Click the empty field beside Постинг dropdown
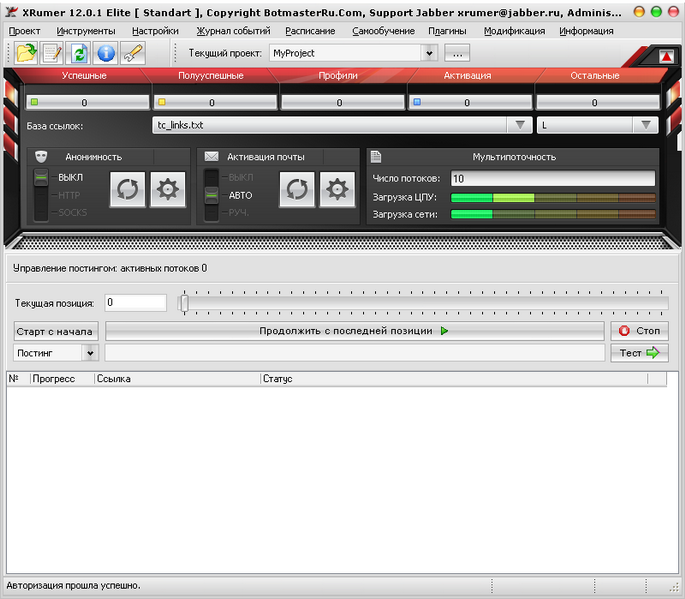 click(354, 353)
